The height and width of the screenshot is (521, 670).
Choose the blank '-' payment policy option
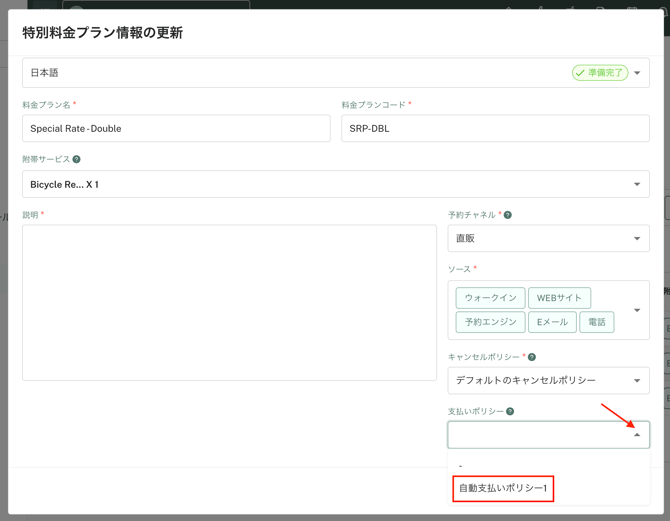coord(461,466)
